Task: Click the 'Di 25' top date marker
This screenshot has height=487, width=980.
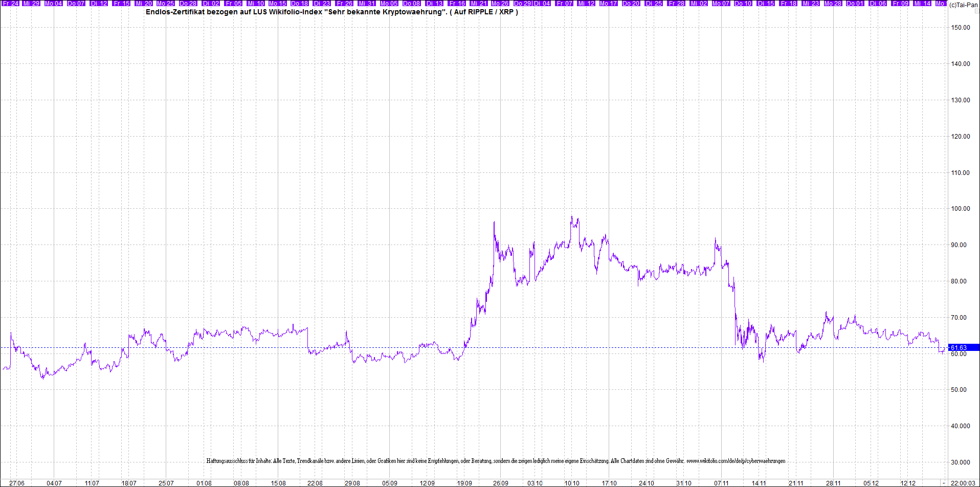Action: (654, 3)
